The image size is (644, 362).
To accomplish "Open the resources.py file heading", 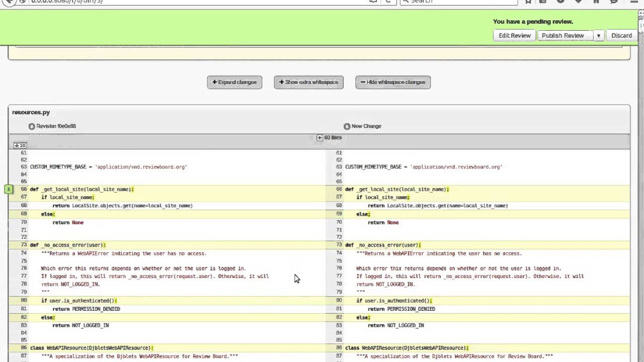I will point(31,112).
